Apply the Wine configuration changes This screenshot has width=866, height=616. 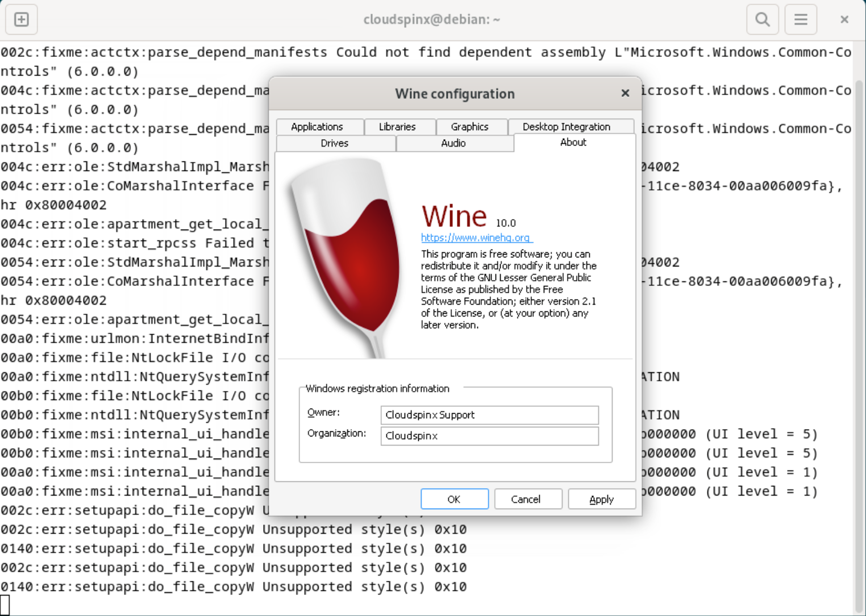[x=601, y=498]
